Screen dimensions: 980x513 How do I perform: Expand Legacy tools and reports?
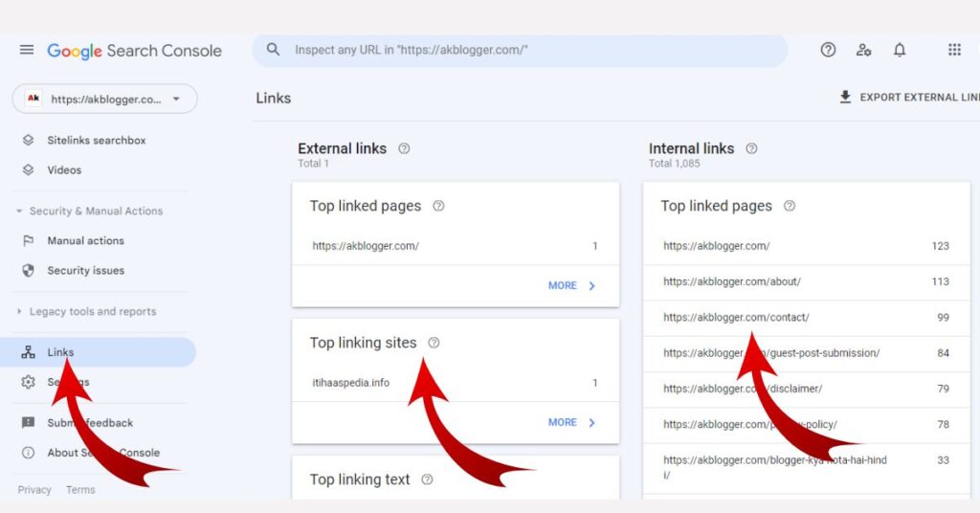(x=87, y=311)
